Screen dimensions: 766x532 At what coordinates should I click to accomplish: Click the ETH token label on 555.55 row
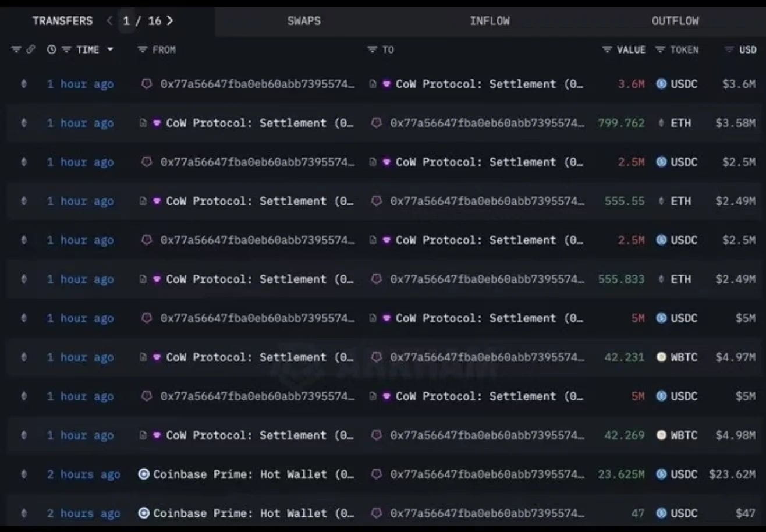tap(680, 201)
